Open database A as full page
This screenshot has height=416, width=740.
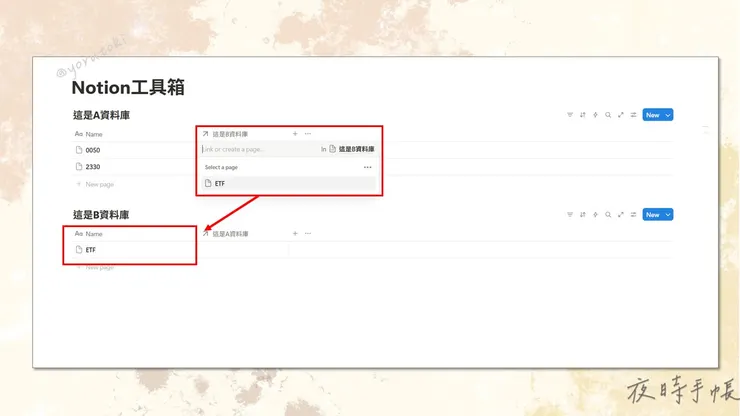(621, 115)
